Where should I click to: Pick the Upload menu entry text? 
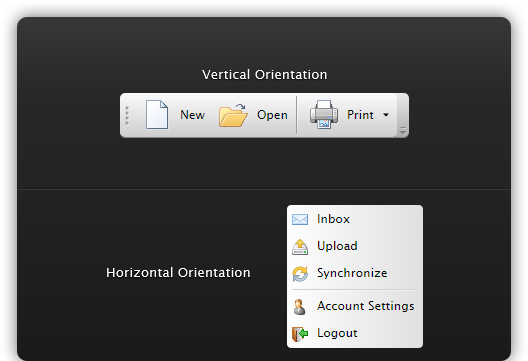coord(337,246)
